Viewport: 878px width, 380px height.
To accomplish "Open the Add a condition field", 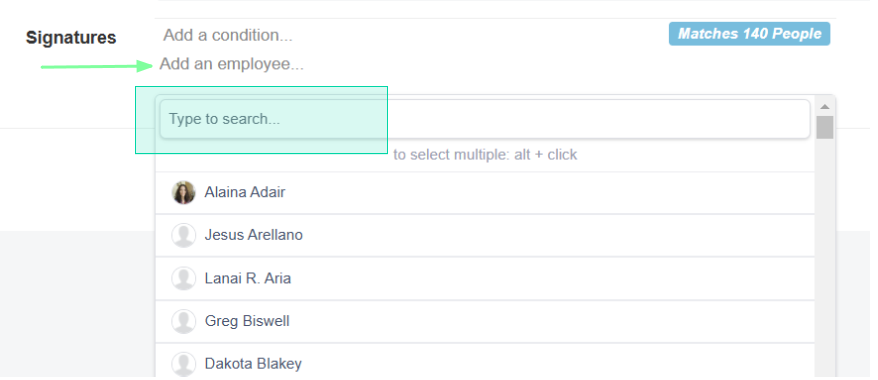I will click(x=228, y=35).
